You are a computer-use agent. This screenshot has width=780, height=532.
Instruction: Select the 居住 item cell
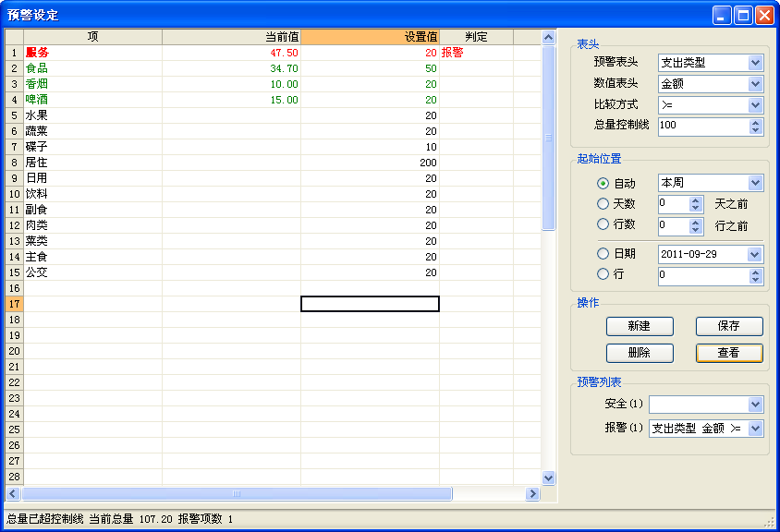click(93, 163)
